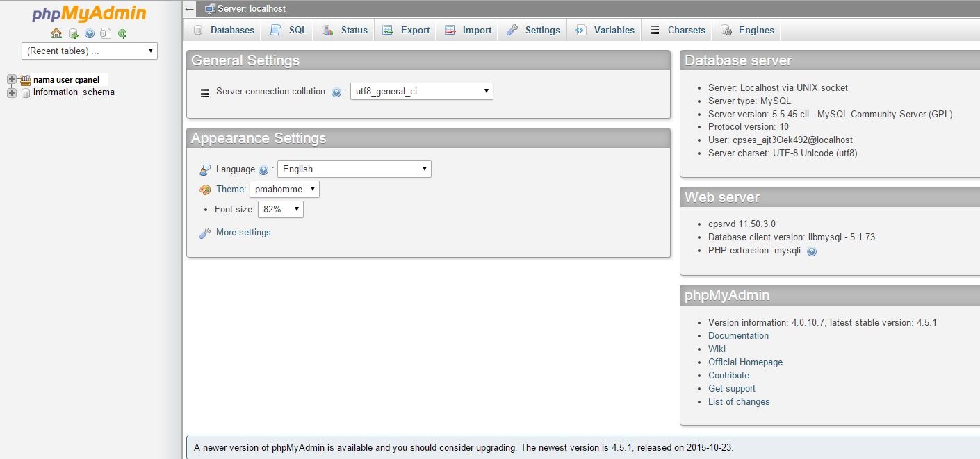Open the blue question mark documentation icon in sidebar

90,33
